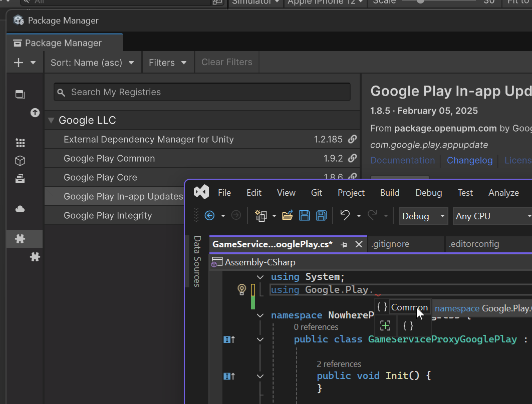Open the My Registries puzzle icon in the sidebar
532x404 pixels.
(x=21, y=239)
